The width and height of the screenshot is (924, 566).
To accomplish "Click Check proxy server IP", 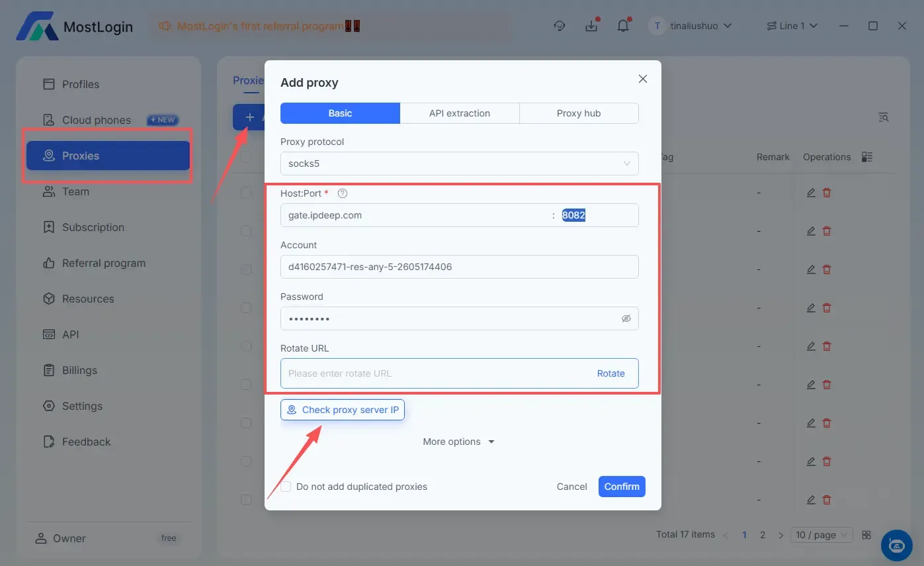I will 342,409.
